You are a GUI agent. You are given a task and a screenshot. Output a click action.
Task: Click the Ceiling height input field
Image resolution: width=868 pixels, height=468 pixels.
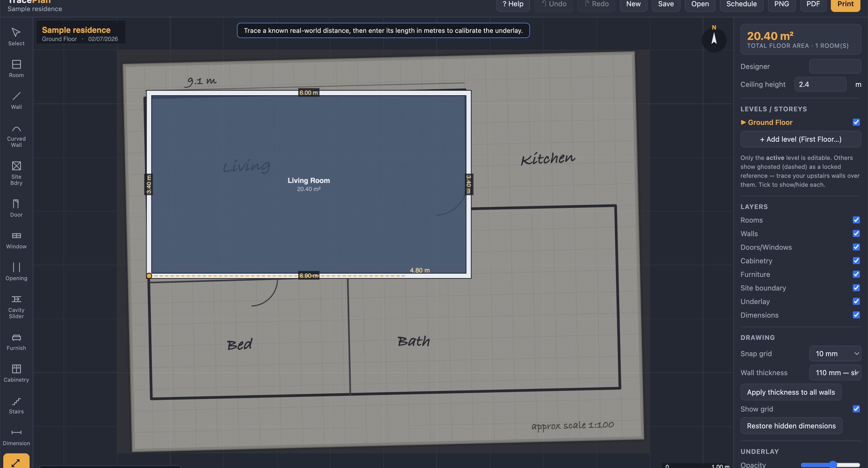click(x=820, y=84)
